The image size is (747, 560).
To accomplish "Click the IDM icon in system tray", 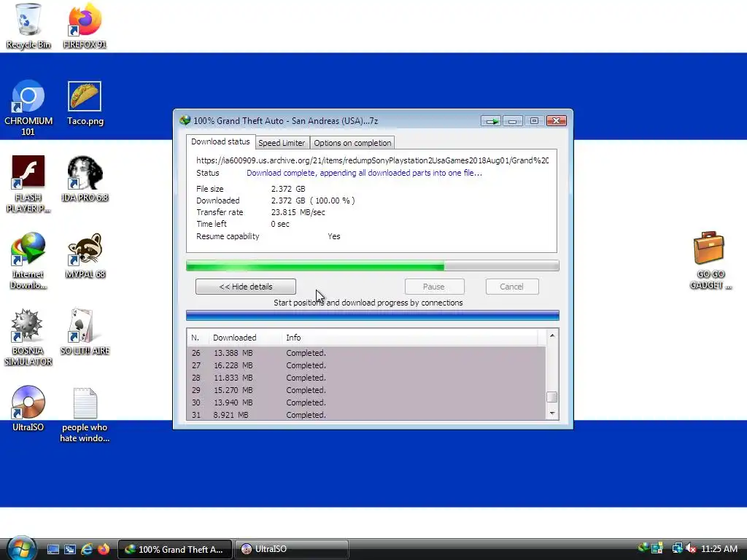I will point(643,548).
